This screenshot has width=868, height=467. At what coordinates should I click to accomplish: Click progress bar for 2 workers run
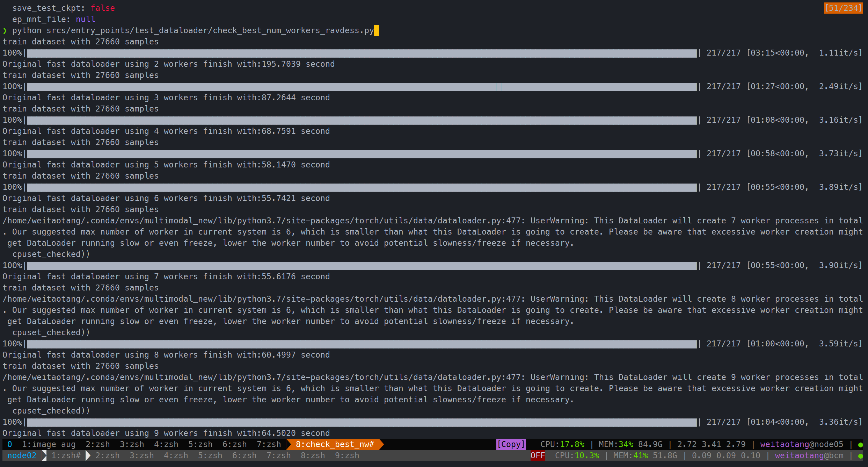pyautogui.click(x=362, y=53)
